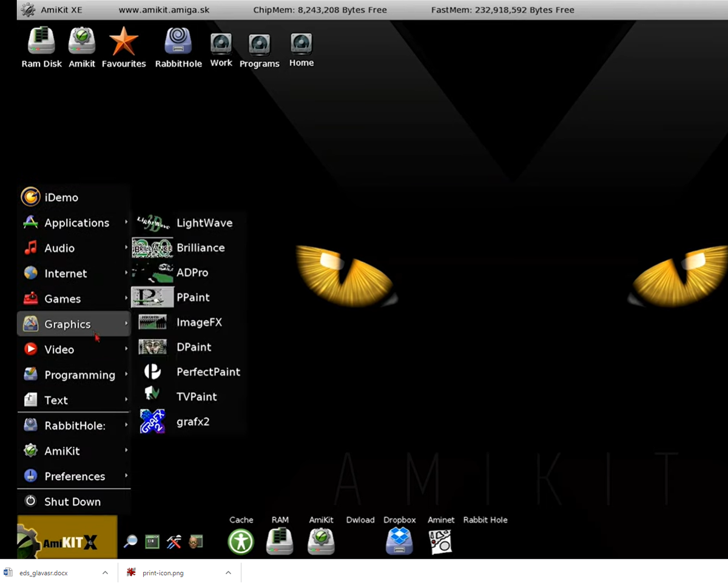Open the Work drive desktop icon
The width and height of the screenshot is (728, 585).
pyautogui.click(x=221, y=50)
